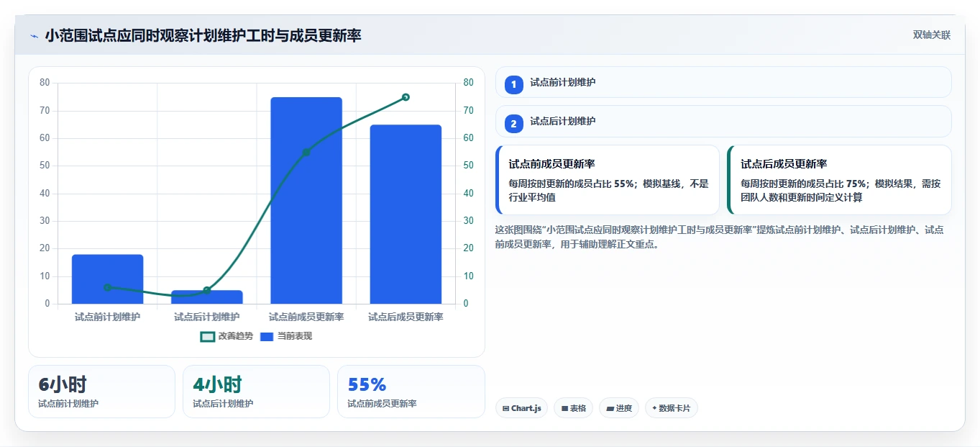The width and height of the screenshot is (980, 447).
Task: Click the 试点后计划维护 bar in chart
Action: [x=207, y=297]
